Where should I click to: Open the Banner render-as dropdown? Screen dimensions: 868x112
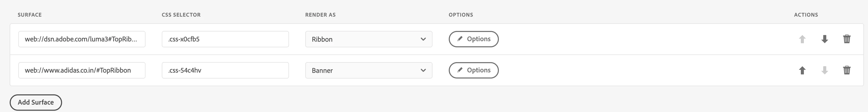click(x=369, y=70)
